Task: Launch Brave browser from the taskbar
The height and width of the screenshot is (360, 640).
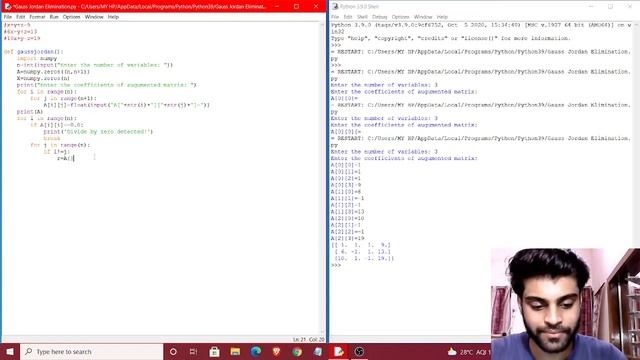Action: (276, 351)
